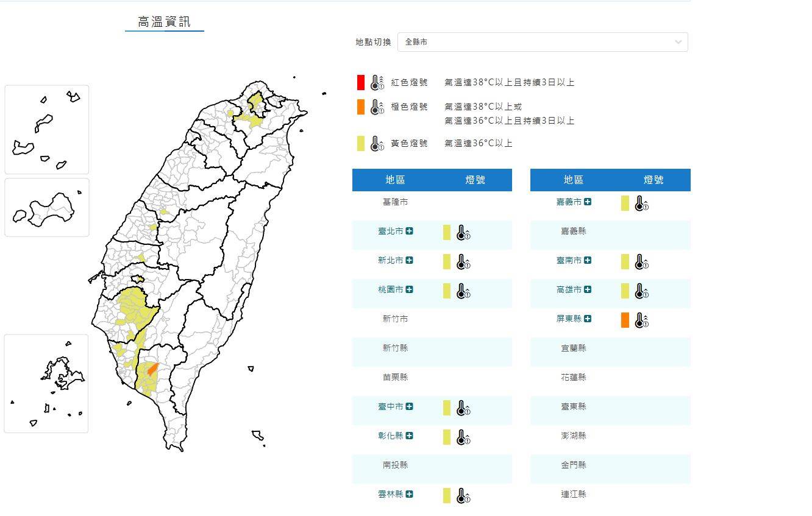This screenshot has width=812, height=516.
Task: Click the thermometer icon beside 嘉義市
Action: coord(641,203)
